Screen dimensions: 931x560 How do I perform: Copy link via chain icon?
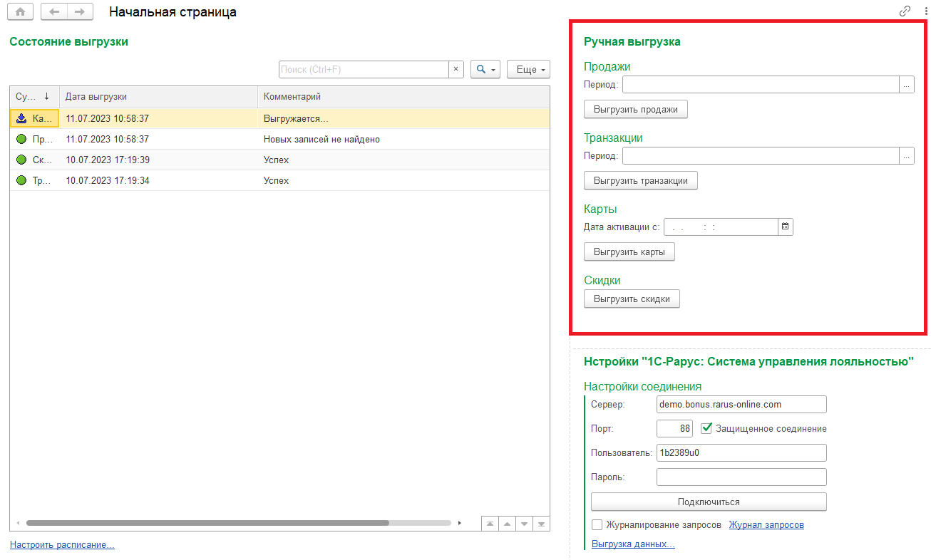(x=905, y=11)
